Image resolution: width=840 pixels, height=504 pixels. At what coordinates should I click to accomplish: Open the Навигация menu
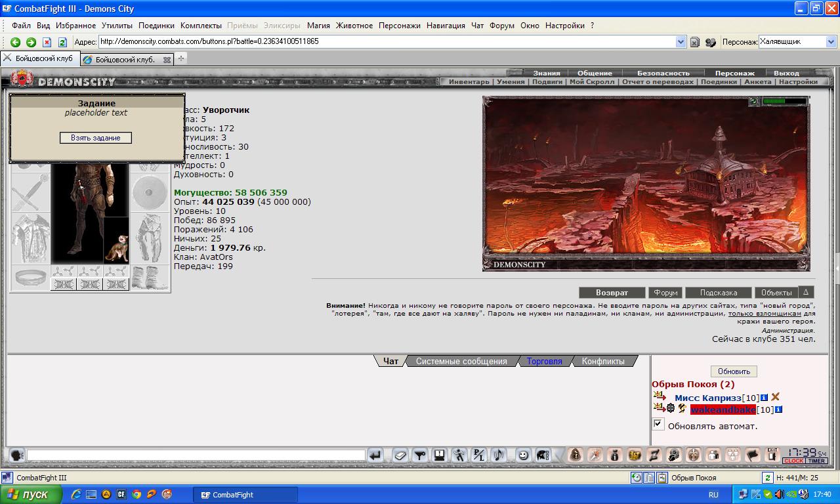point(446,26)
